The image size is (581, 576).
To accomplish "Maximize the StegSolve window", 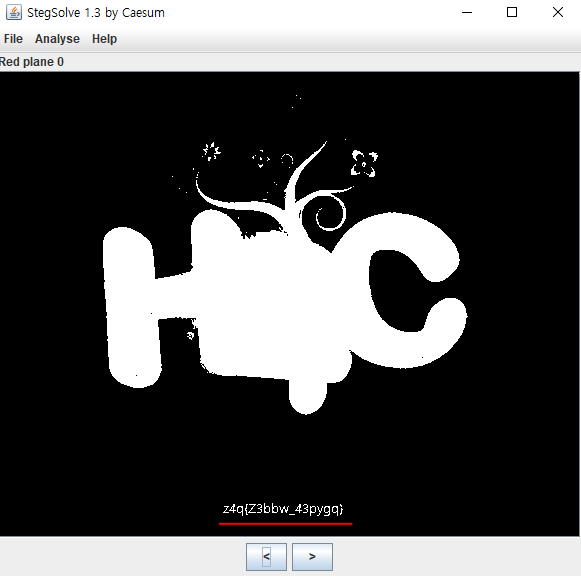I will (x=512, y=12).
